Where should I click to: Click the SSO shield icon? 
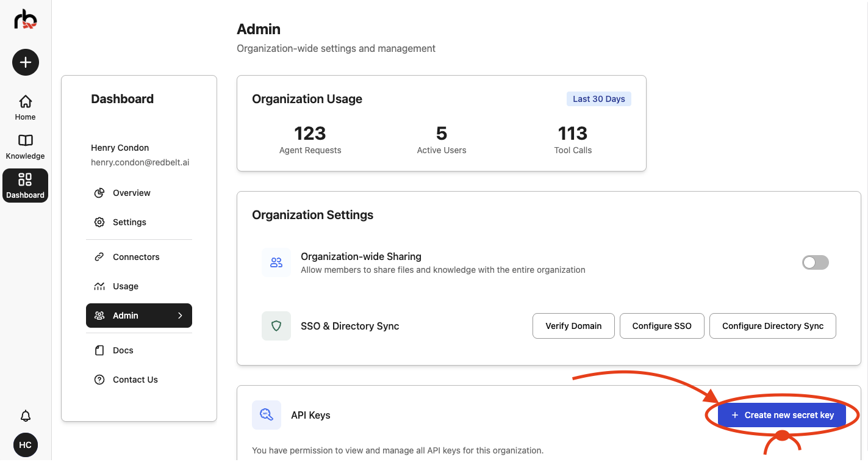point(276,326)
